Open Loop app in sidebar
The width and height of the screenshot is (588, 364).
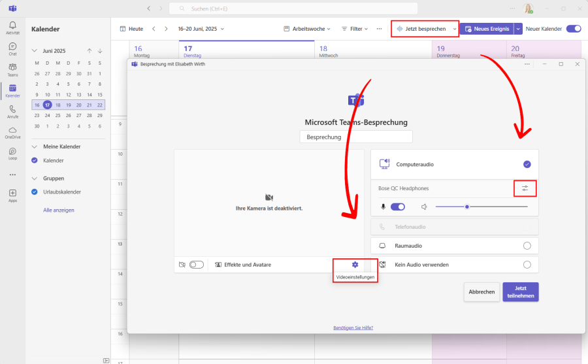tap(12, 154)
